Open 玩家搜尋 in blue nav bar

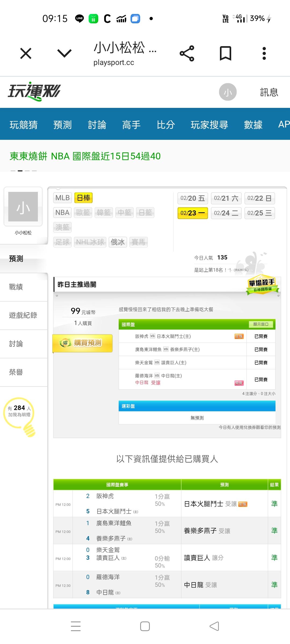click(x=209, y=125)
